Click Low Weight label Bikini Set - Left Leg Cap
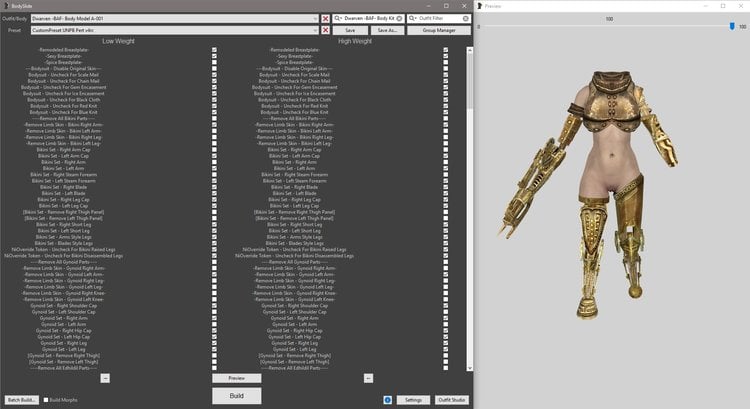The height and width of the screenshot is (409, 750). 64,206
